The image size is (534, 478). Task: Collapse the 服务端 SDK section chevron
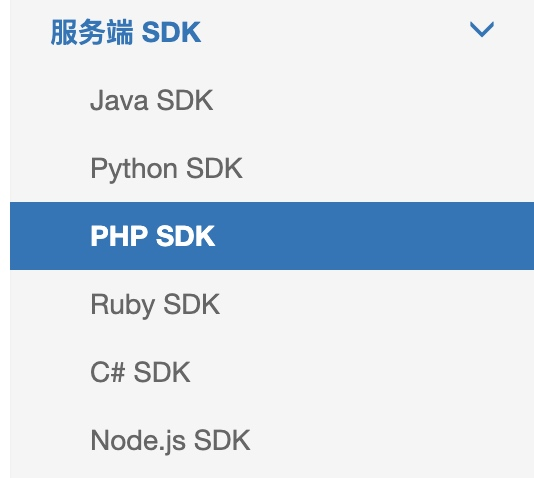[482, 29]
